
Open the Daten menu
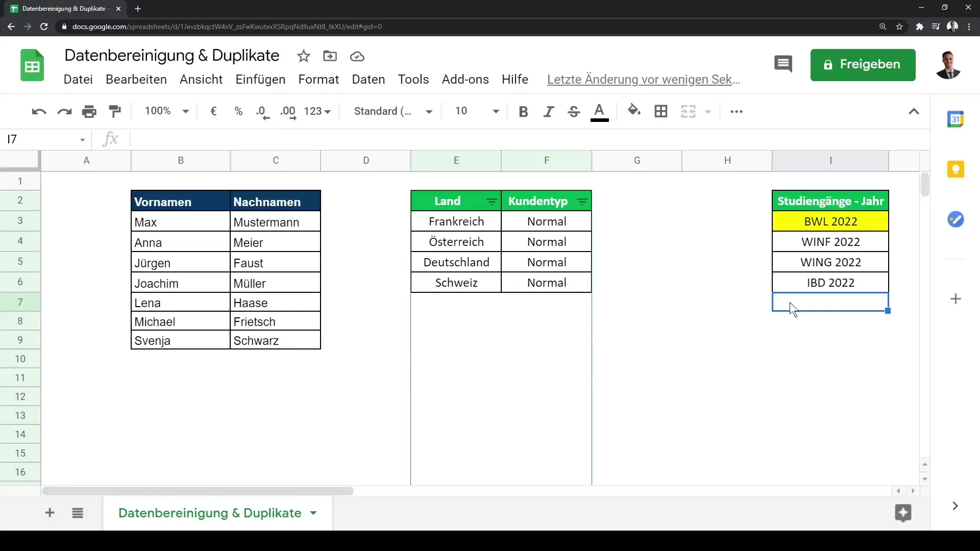[x=369, y=80]
